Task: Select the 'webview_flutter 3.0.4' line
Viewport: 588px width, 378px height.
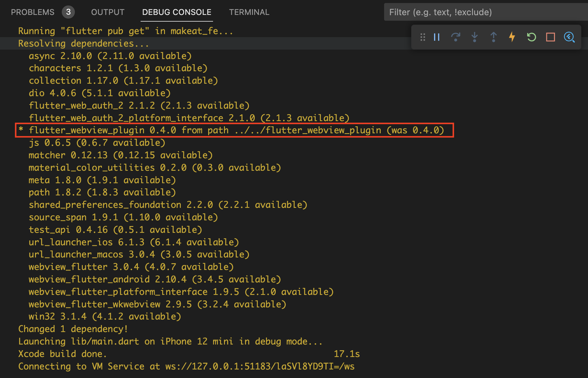Action: 131,267
